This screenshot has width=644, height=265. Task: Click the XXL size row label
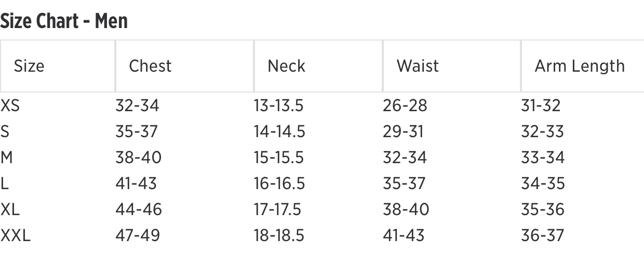tap(16, 235)
